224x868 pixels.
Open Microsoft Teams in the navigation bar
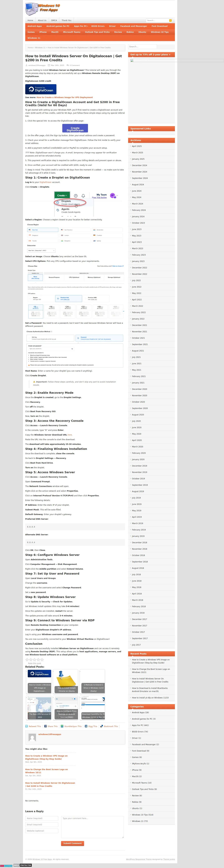point(72,32)
